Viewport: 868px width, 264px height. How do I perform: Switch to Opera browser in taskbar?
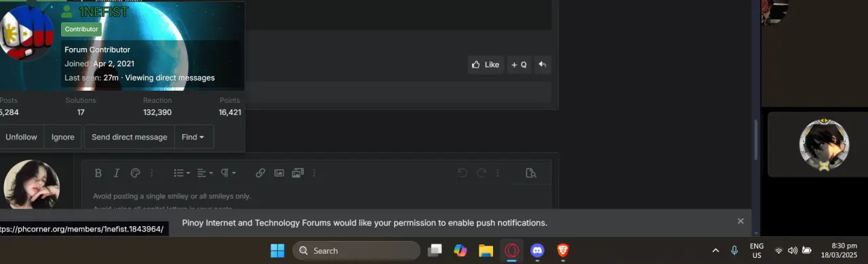pos(511,250)
